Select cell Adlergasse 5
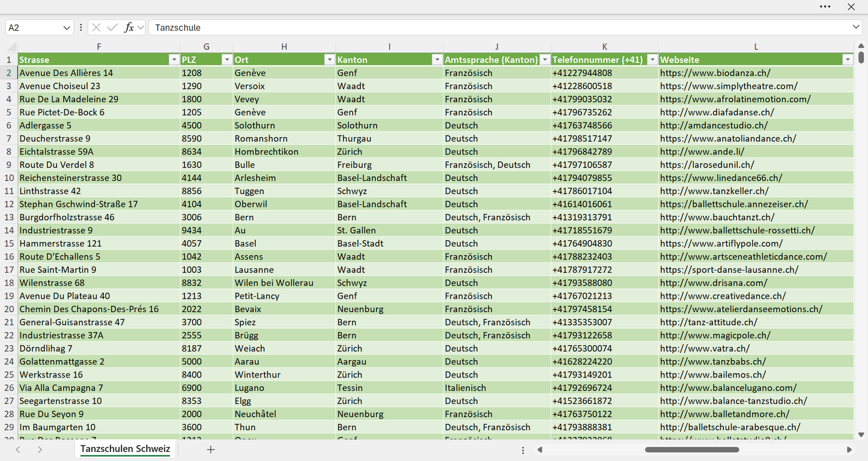This screenshot has width=868, height=461. [99, 126]
